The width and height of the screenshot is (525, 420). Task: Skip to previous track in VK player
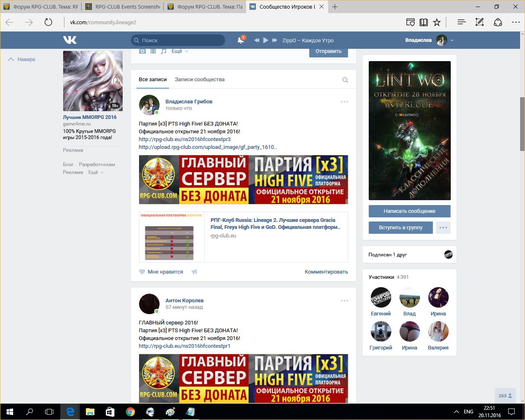click(257, 40)
